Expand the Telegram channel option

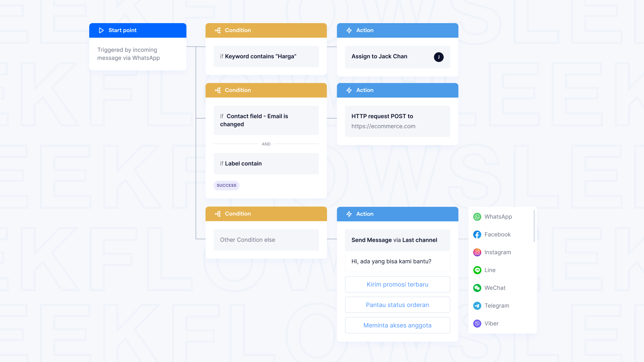point(496,305)
